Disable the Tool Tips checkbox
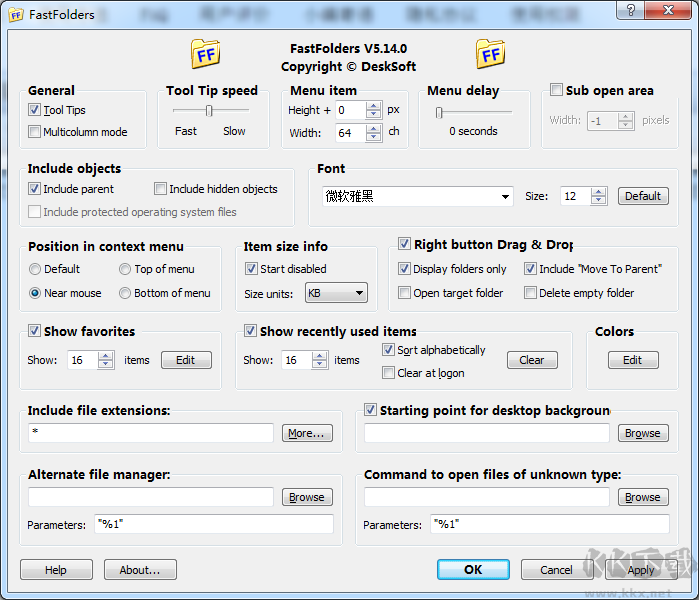Viewport: 699px width, 600px height. pyautogui.click(x=35, y=110)
